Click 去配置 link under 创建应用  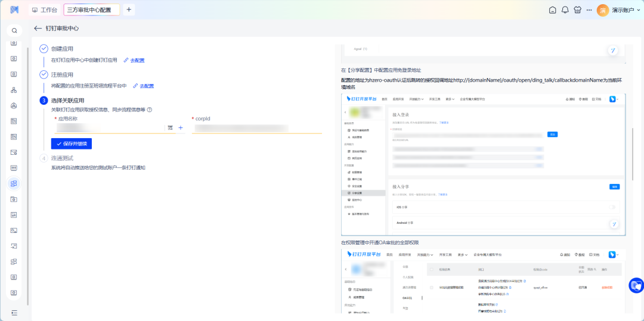[137, 60]
